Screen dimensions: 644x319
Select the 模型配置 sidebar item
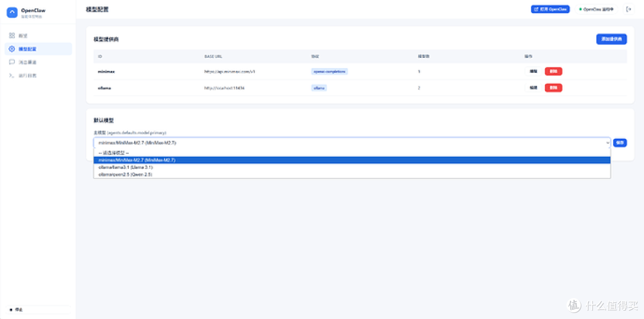[38, 49]
